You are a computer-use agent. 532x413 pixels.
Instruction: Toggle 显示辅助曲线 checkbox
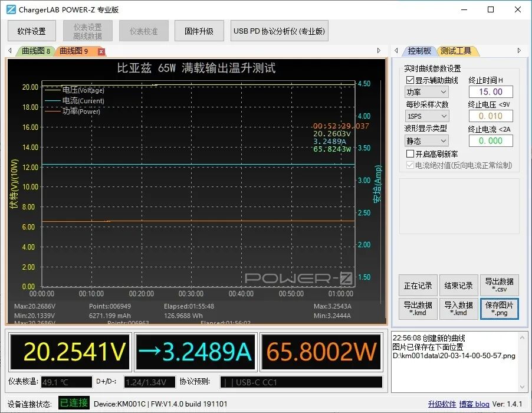click(x=410, y=80)
